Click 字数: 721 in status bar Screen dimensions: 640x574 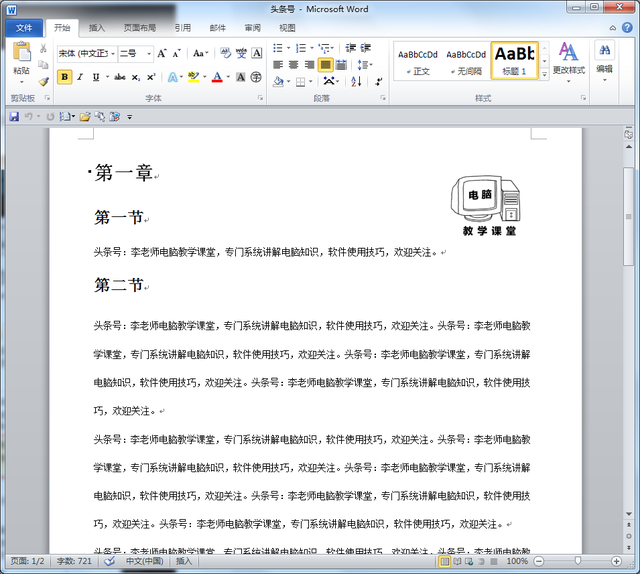pyautogui.click(x=74, y=561)
